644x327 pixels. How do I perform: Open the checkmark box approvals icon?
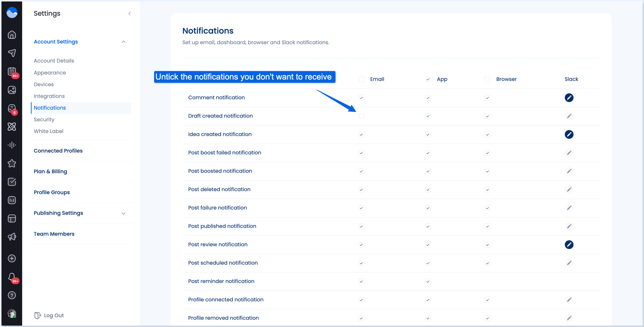coord(12,182)
